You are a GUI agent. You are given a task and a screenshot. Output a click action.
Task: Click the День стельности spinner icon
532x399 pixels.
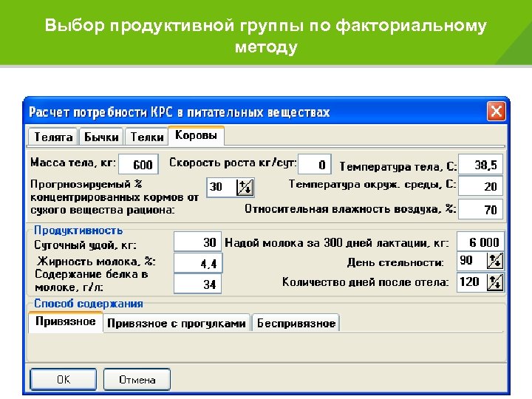[495, 261]
